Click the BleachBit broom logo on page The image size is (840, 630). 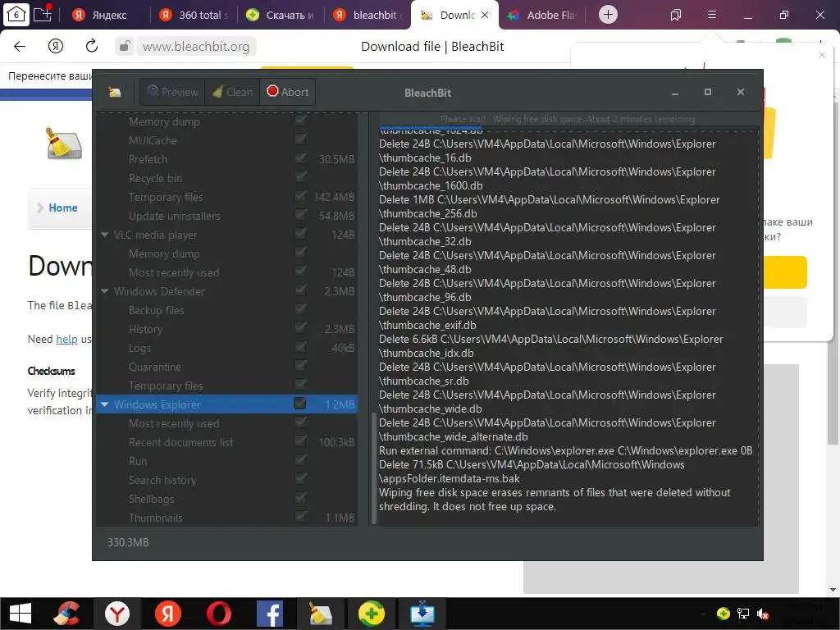tap(64, 143)
